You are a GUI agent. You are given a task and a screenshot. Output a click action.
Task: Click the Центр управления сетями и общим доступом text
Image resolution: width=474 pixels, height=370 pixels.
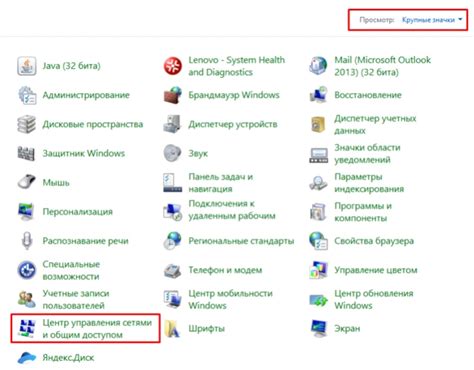click(97, 329)
